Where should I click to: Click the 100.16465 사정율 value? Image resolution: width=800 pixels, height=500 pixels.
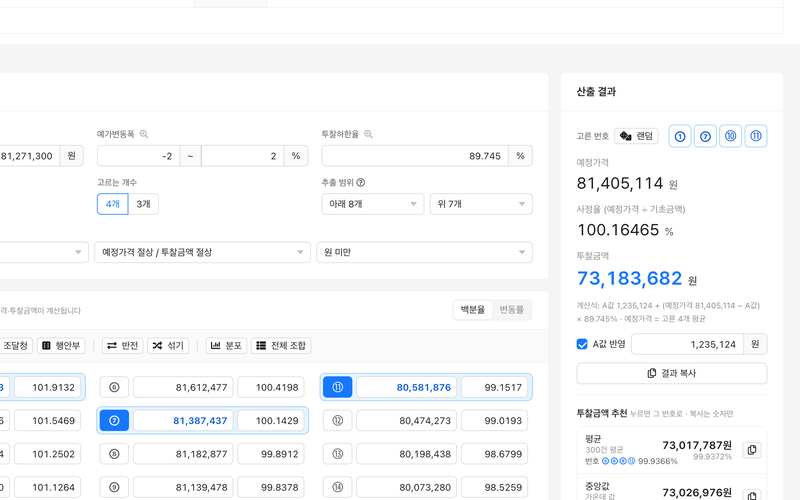(x=618, y=230)
